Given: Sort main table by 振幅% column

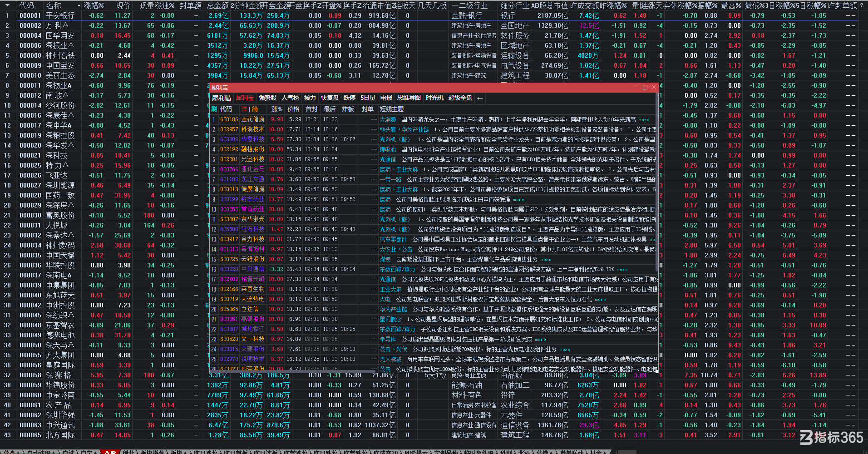Looking at the screenshot, I should [707, 5].
